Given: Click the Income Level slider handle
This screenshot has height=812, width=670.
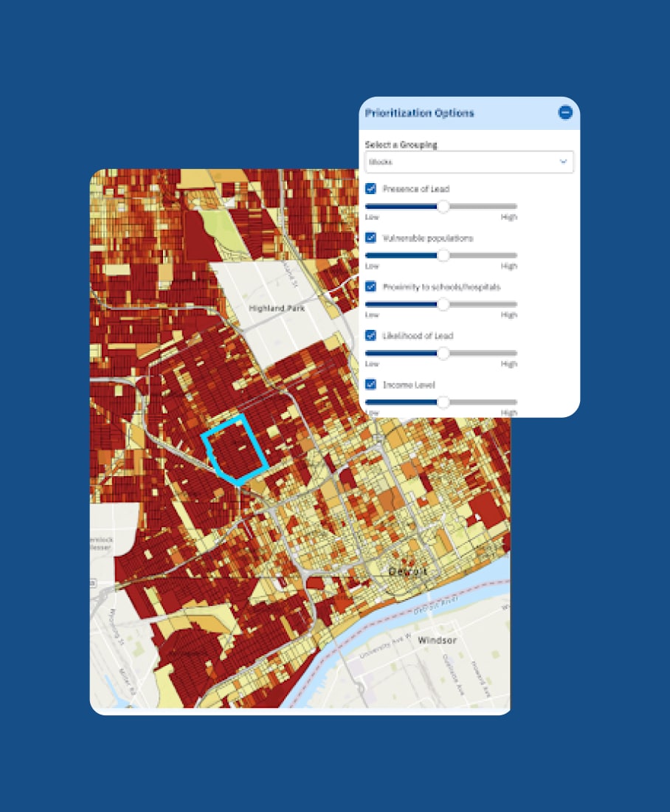Looking at the screenshot, I should tap(443, 402).
